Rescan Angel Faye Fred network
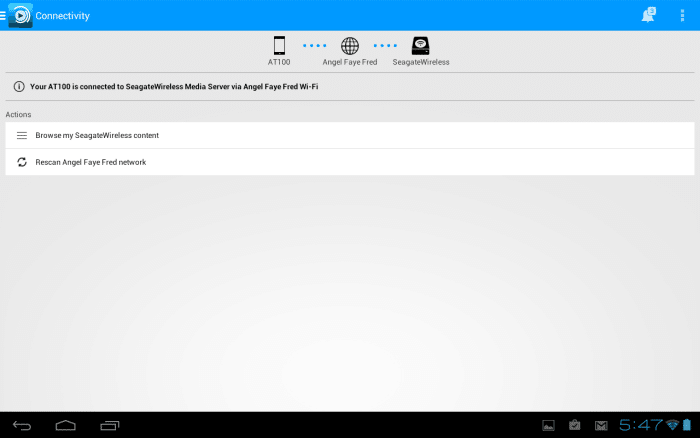Screen dimensions: 700x438 (x=350, y=162)
